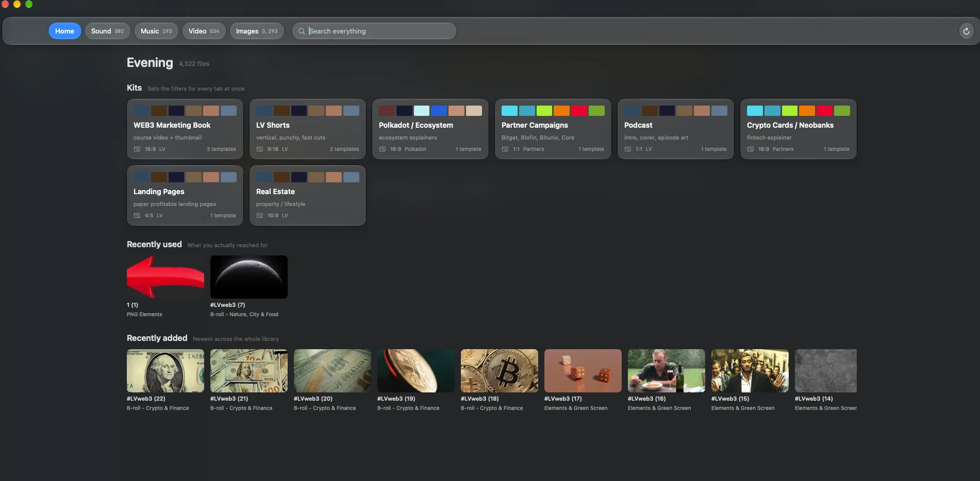The image size is (980, 481).
Task: Choose the Crypto Cards / Neobanks kit title
Action: [x=790, y=125]
